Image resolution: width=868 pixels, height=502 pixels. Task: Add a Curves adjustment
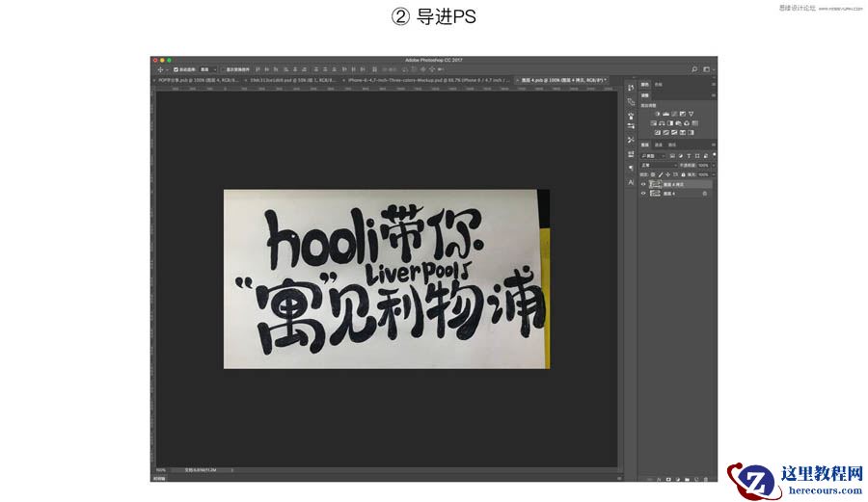click(x=674, y=114)
